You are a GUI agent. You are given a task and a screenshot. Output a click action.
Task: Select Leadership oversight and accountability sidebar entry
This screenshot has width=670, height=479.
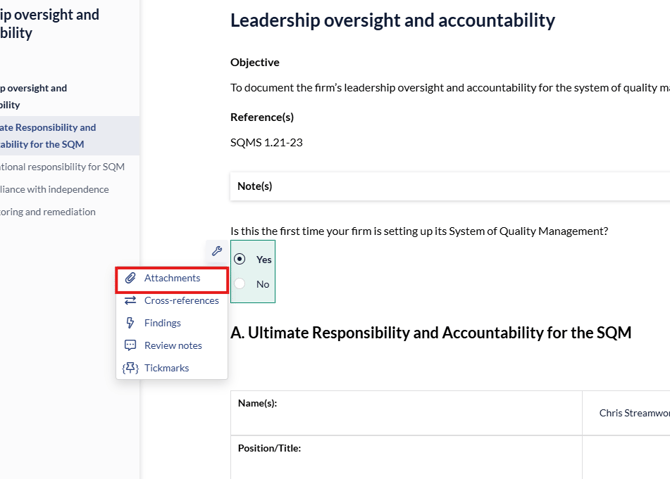[x=35, y=96]
